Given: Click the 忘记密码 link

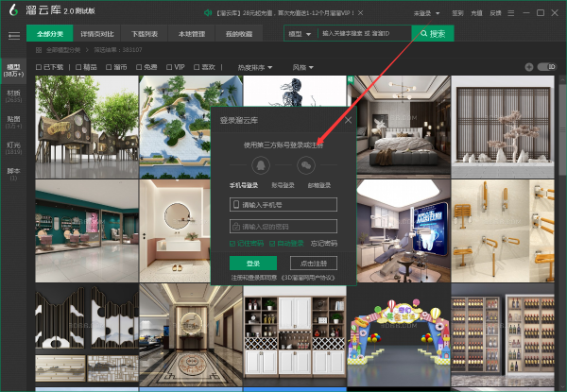Looking at the screenshot, I should [322, 244].
